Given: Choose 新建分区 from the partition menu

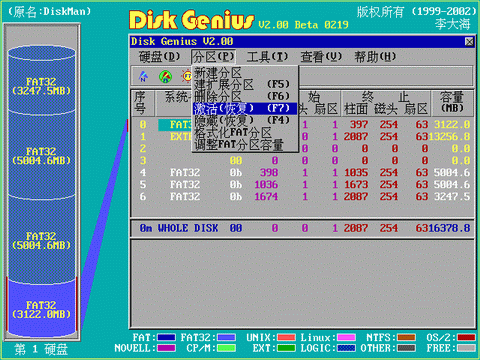Looking at the screenshot, I should (x=245, y=72).
